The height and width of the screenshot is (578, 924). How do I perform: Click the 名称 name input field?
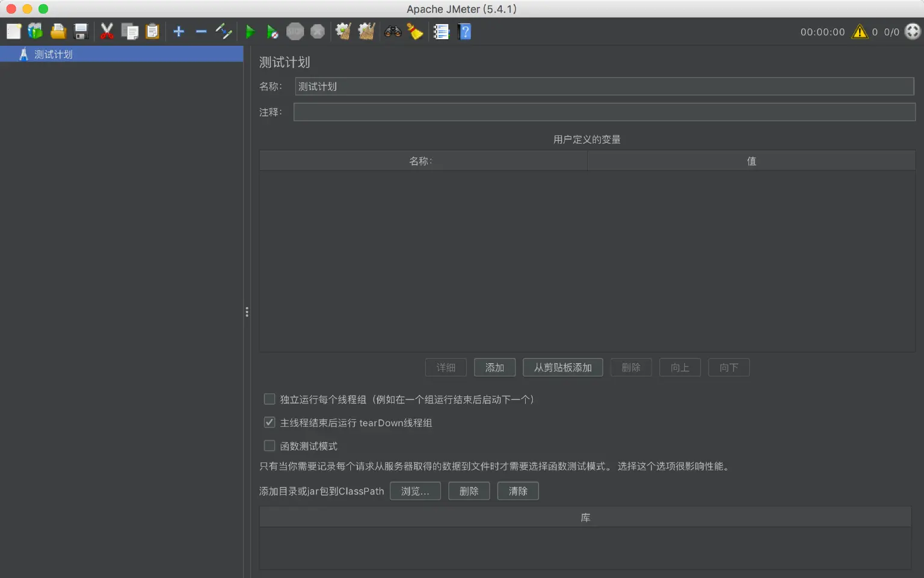(x=602, y=86)
